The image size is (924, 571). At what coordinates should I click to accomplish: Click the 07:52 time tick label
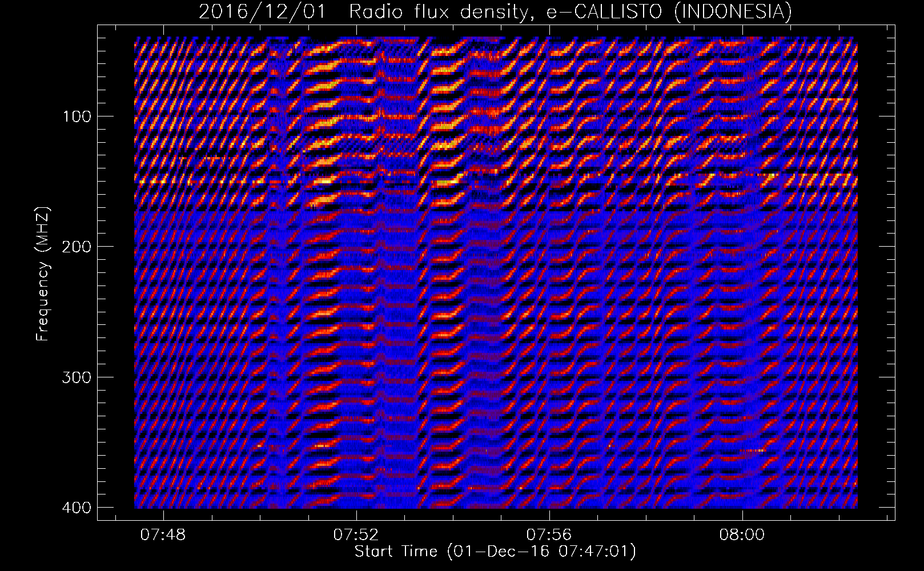coord(356,534)
